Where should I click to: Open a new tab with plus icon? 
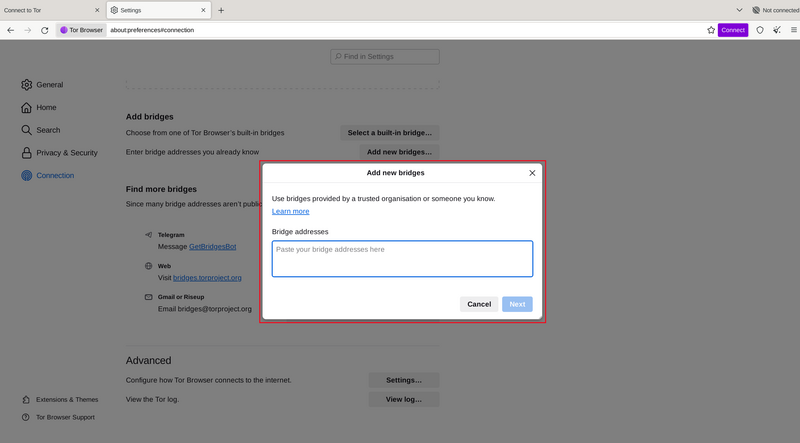coord(221,10)
